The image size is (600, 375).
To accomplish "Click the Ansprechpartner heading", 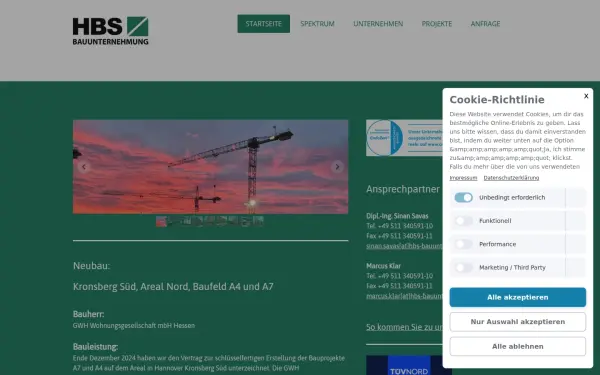I will [x=403, y=189].
